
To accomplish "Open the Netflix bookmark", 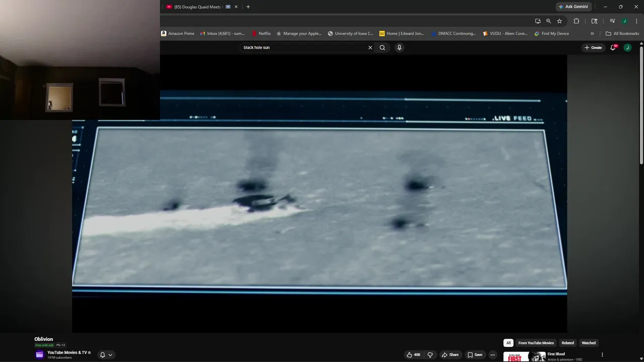I will (261, 34).
